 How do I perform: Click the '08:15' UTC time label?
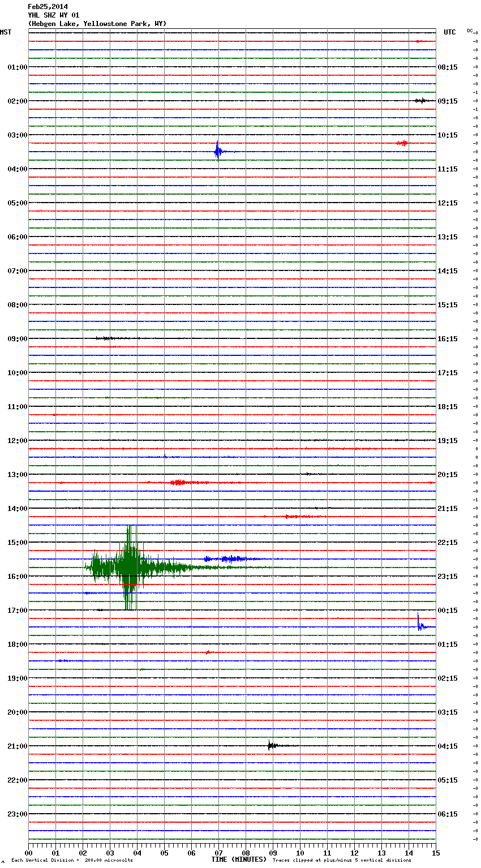pyautogui.click(x=448, y=67)
